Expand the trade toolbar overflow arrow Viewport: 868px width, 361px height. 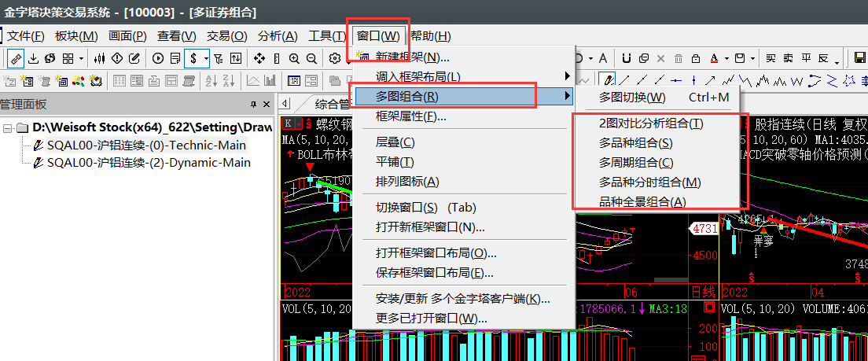tap(837, 63)
